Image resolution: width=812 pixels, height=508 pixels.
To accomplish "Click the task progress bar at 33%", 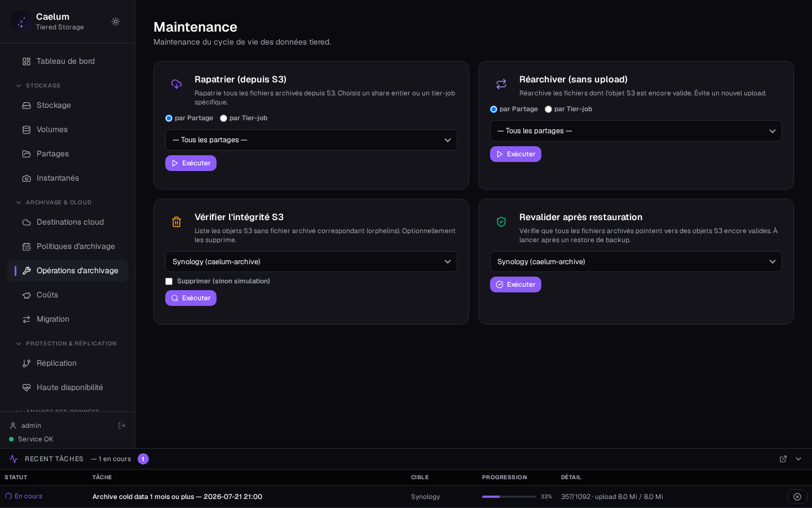I will [x=509, y=497].
